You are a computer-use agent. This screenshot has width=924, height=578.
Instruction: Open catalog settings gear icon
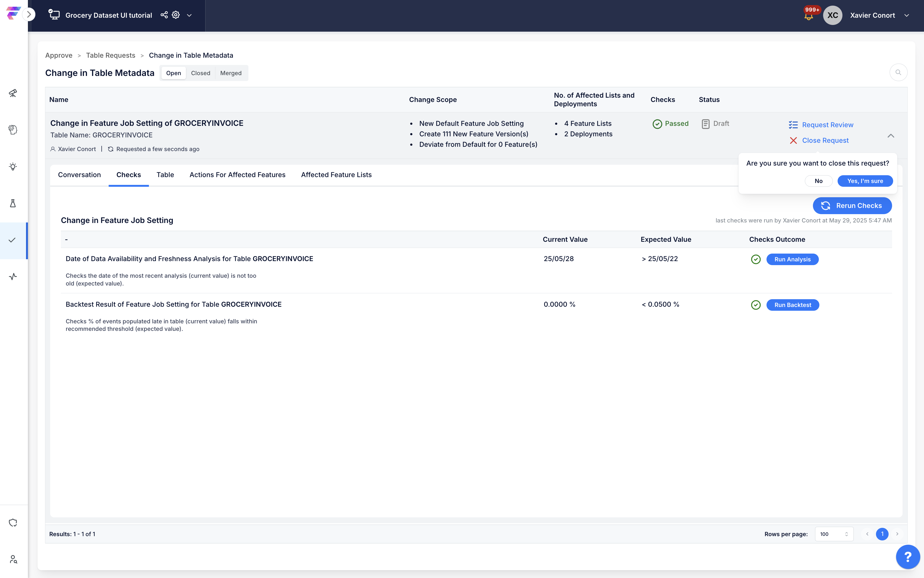pyautogui.click(x=176, y=15)
